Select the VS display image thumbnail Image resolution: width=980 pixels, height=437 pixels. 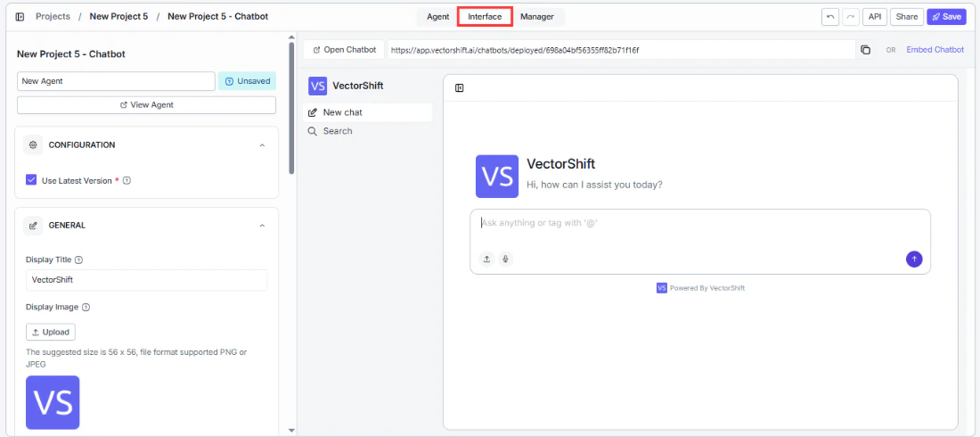[x=53, y=402]
